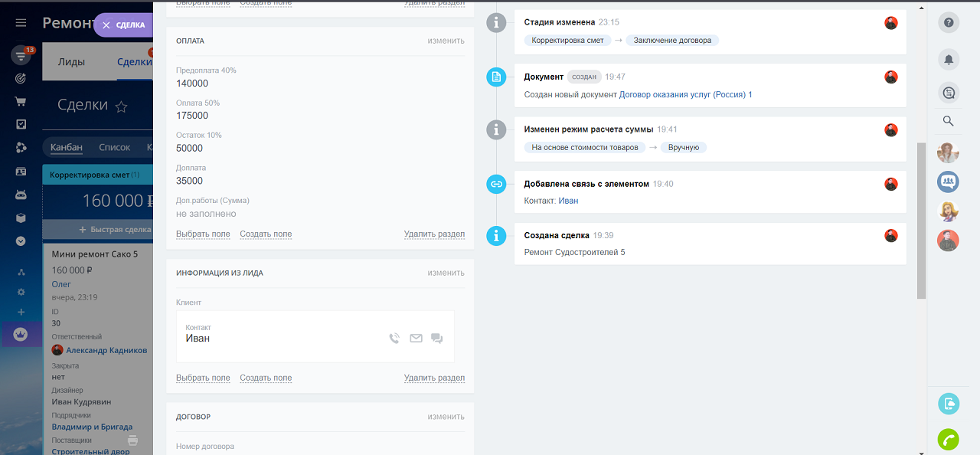Image resolution: width=980 pixels, height=455 pixels.
Task: Click Быстрая сделка add button
Action: (x=115, y=229)
